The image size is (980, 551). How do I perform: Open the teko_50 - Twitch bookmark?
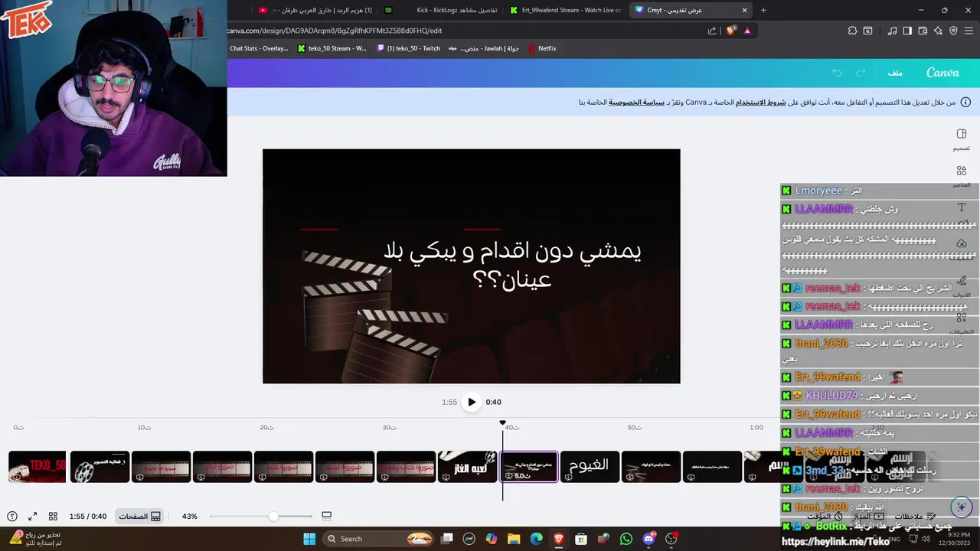pos(409,48)
